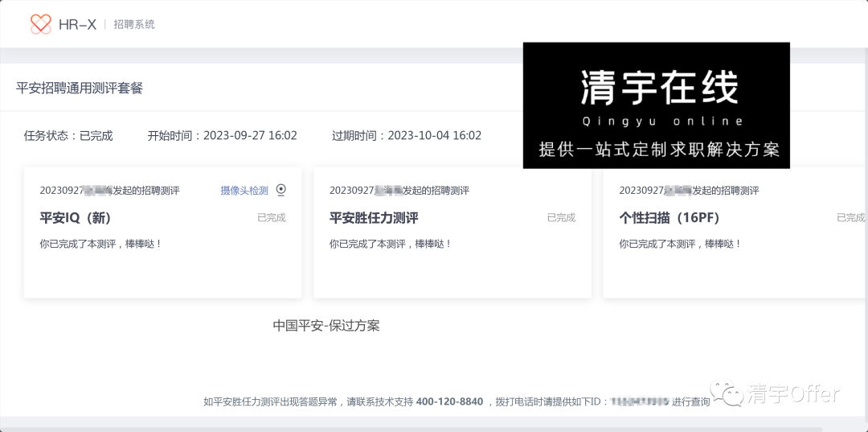Open the 个性扫描（16PF） assessment card
The height and width of the screenshot is (432, 868).
click(x=735, y=232)
